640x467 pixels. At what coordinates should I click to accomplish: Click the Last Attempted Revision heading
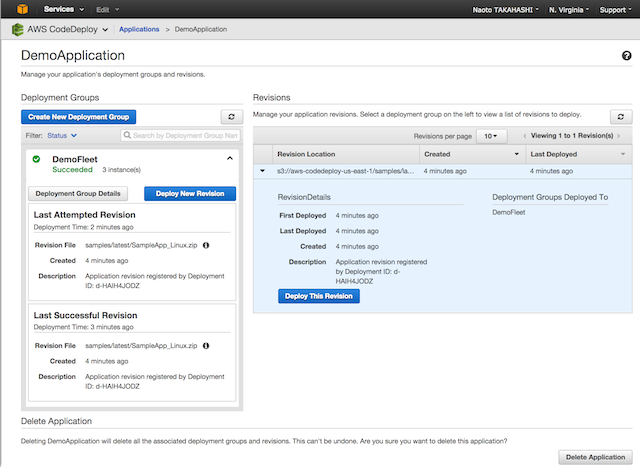[84, 215]
